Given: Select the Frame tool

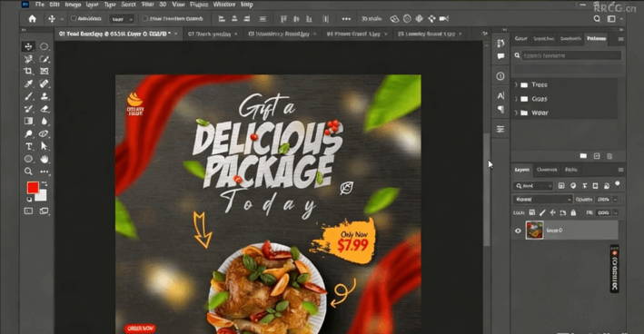Looking at the screenshot, I should click(x=44, y=71).
